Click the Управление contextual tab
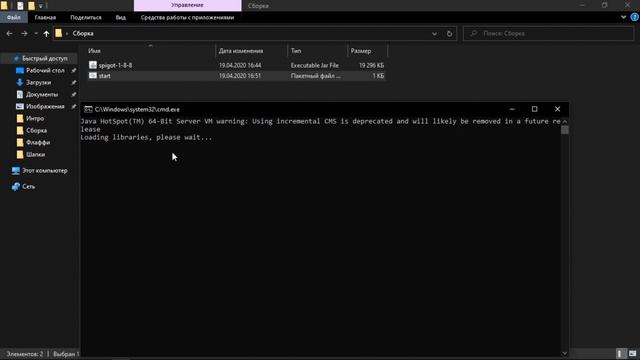640x360 pixels. tap(187, 5)
